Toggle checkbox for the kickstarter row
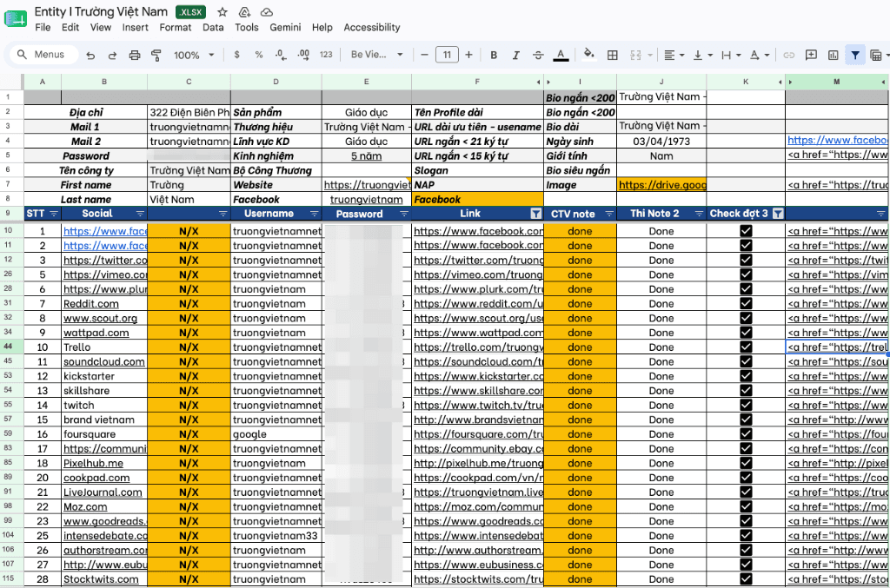Screen dimensions: 890x588 (x=746, y=376)
